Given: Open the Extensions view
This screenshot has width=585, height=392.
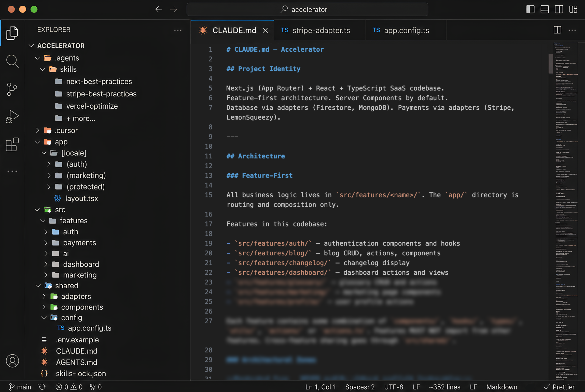Looking at the screenshot, I should [x=12, y=144].
